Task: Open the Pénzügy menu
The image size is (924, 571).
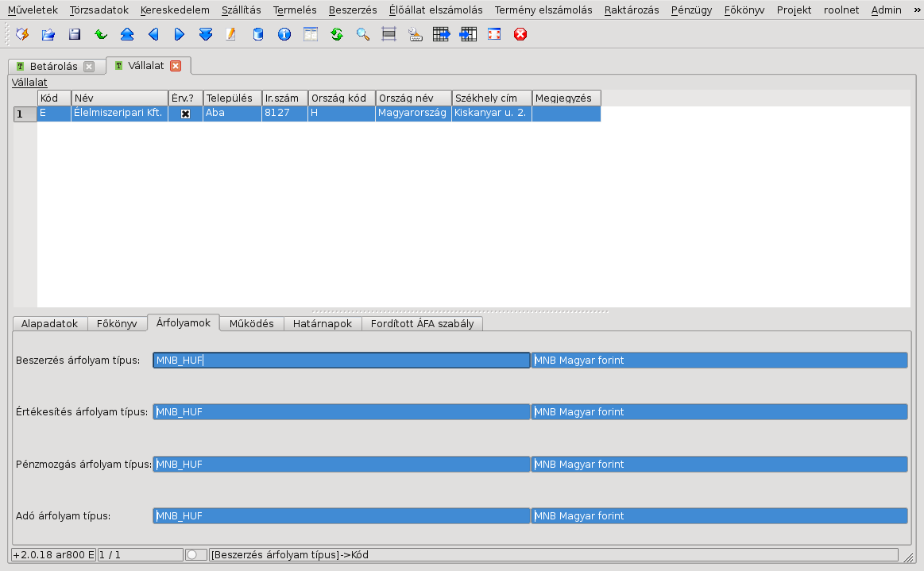Action: coord(691,10)
